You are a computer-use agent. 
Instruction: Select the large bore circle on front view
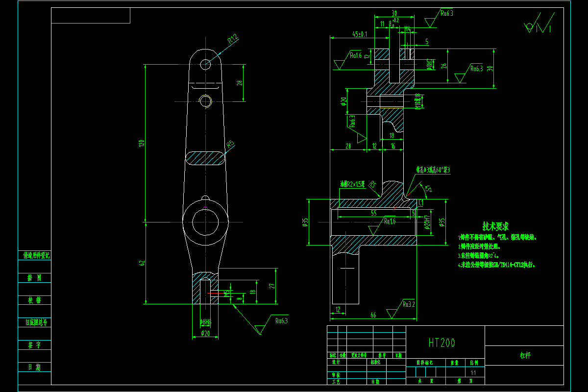point(205,223)
